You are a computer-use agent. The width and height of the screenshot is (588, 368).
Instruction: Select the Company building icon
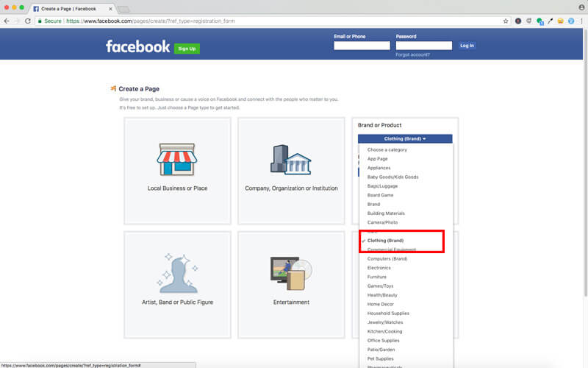tap(291, 160)
